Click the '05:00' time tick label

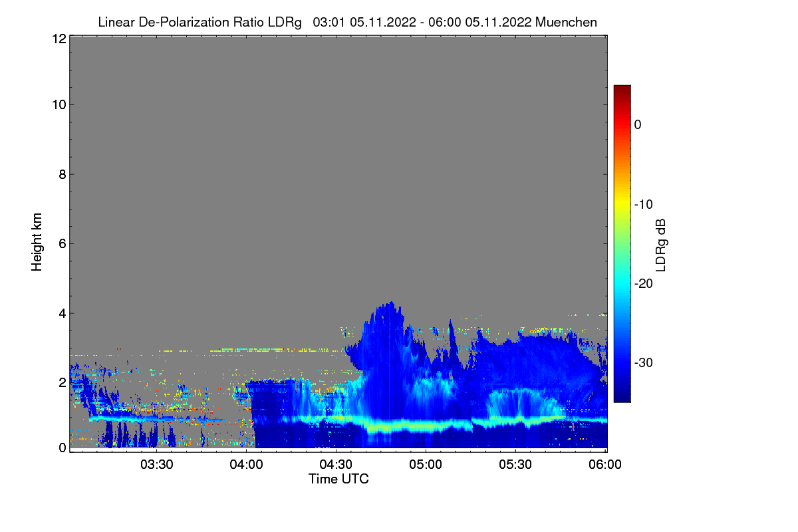click(426, 464)
